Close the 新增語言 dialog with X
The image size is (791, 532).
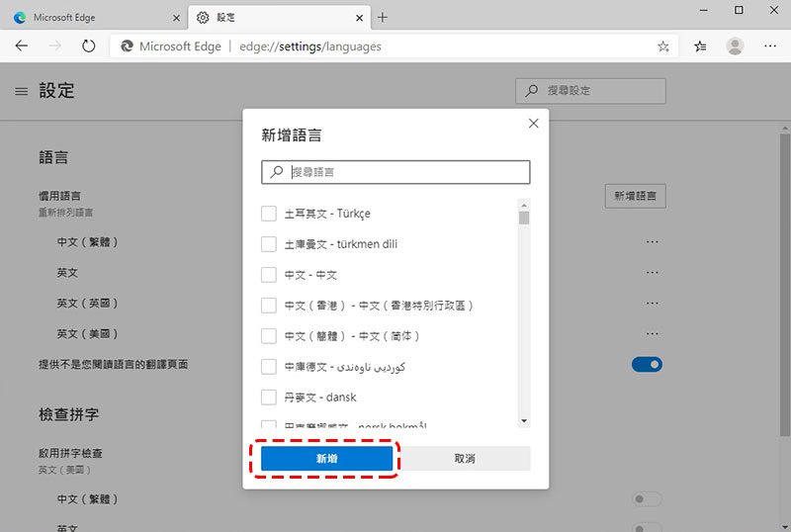tap(533, 124)
